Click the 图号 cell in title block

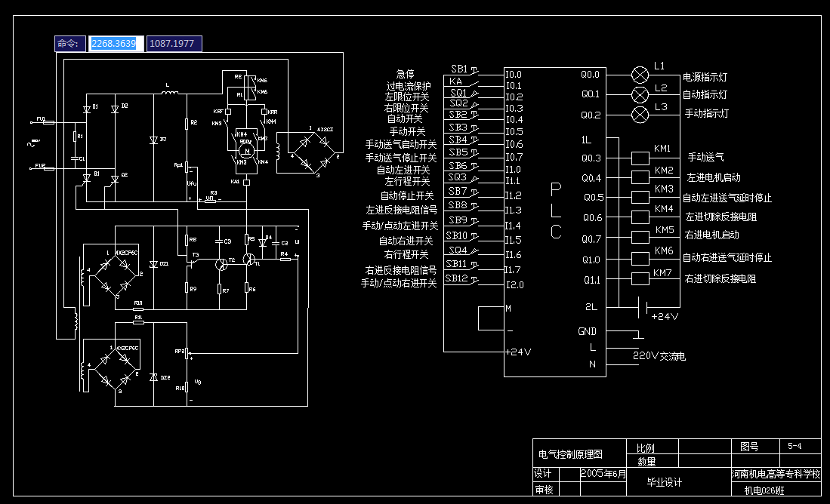coord(749,447)
